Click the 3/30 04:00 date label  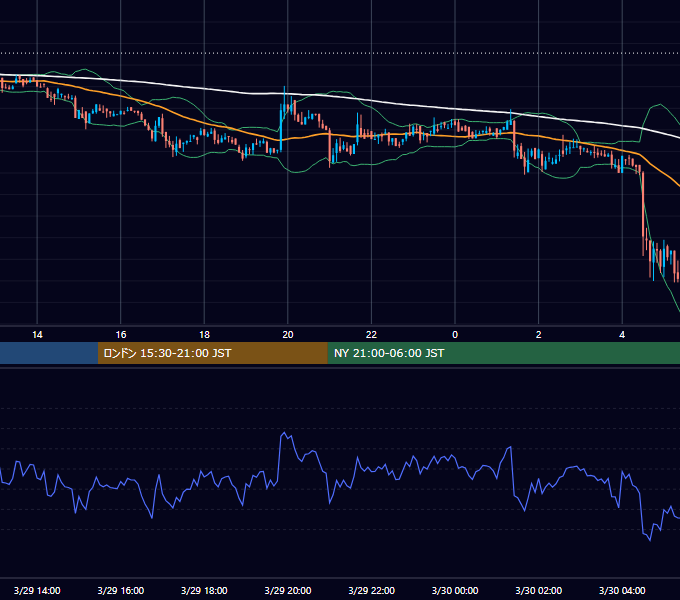[622, 590]
